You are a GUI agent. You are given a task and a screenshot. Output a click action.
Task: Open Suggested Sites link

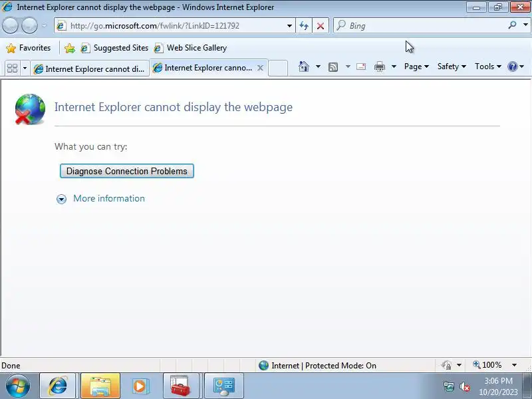pyautogui.click(x=114, y=48)
